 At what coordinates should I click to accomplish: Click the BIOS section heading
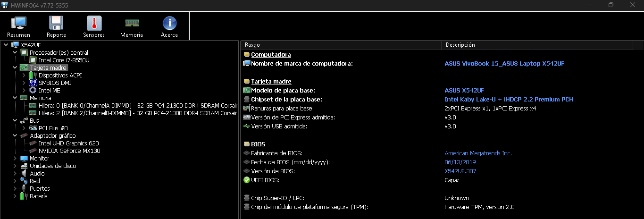pyautogui.click(x=258, y=144)
